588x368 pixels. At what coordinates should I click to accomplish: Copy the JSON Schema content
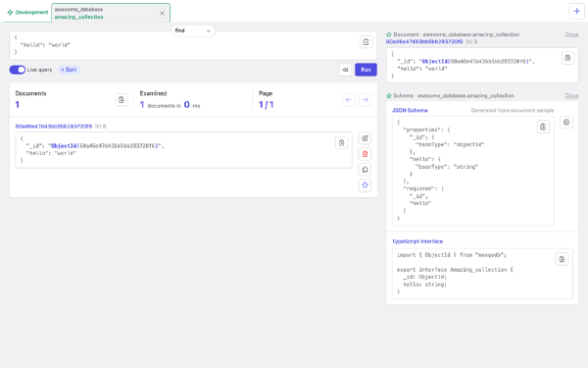tap(543, 127)
